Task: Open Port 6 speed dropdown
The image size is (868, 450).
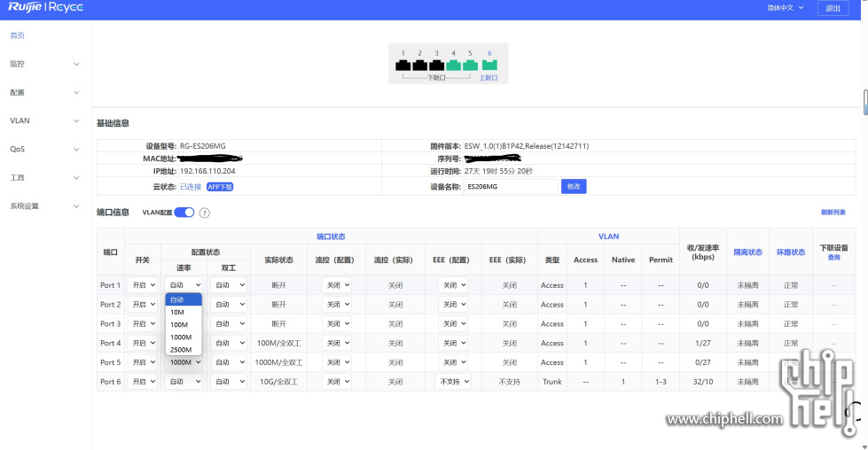Action: 184,382
